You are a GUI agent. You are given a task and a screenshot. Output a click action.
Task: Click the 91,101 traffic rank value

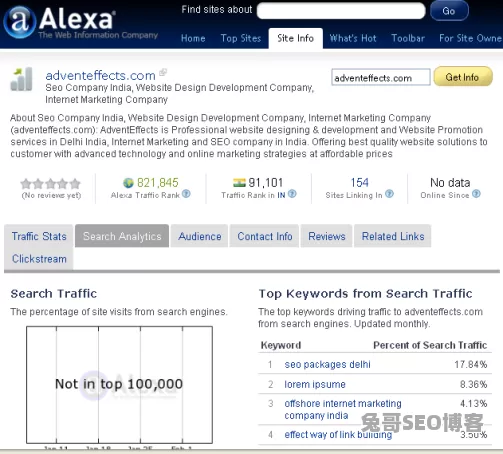coord(266,183)
